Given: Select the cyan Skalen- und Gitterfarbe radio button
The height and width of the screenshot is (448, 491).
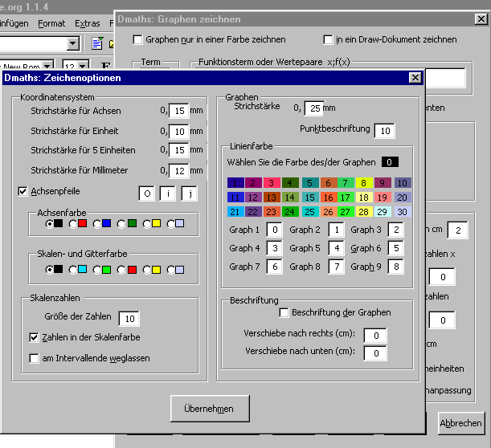Looking at the screenshot, I should coord(72,270).
